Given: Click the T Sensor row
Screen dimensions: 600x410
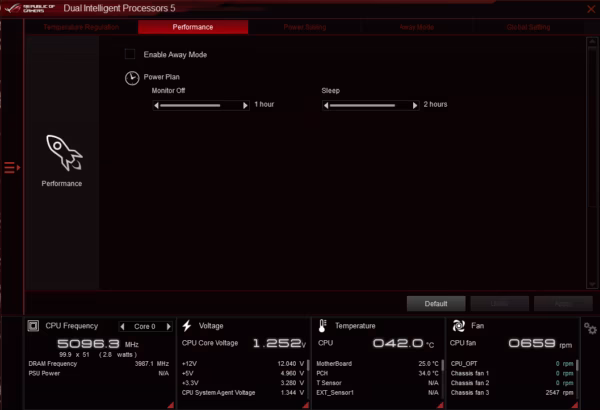Looking at the screenshot, I should [x=378, y=383].
